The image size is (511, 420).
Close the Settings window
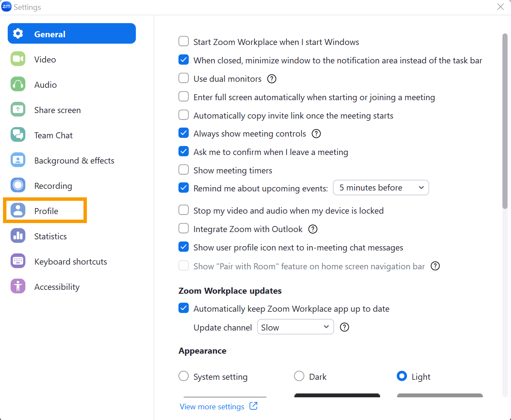[501, 7]
